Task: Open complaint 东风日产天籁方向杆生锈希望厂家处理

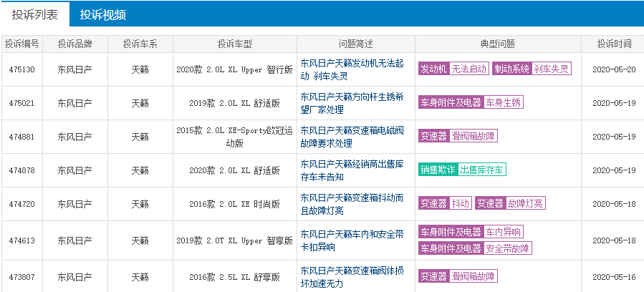Action: 352,103
